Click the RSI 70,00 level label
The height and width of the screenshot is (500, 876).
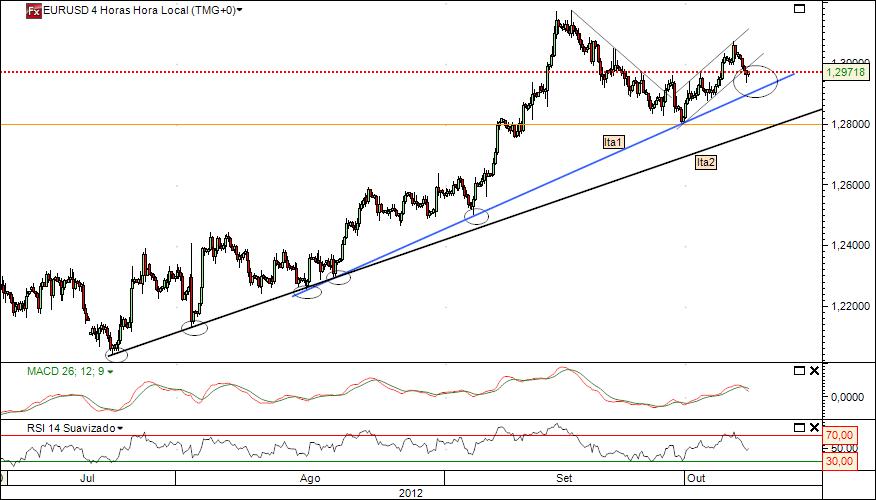[x=840, y=435]
